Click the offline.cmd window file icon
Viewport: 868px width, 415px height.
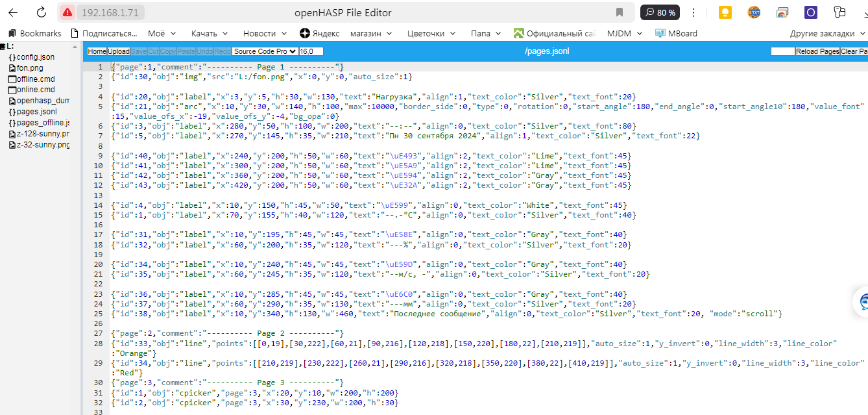click(x=12, y=79)
